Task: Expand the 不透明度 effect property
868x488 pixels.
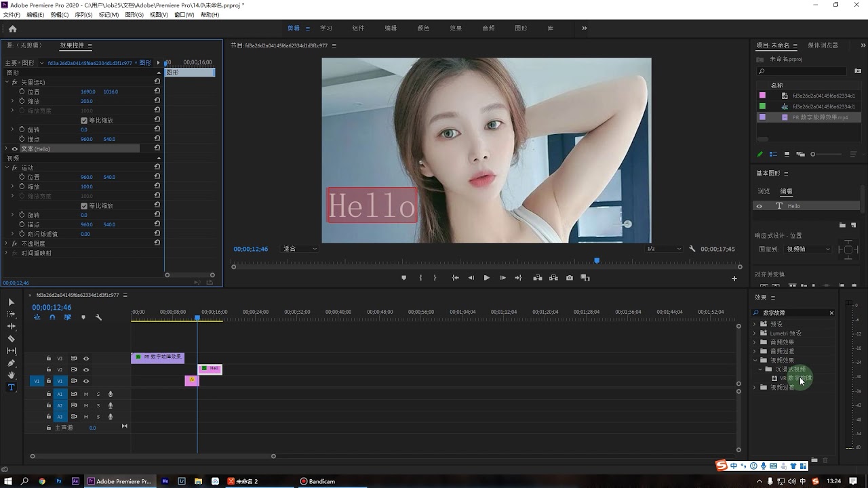Action: [6, 243]
